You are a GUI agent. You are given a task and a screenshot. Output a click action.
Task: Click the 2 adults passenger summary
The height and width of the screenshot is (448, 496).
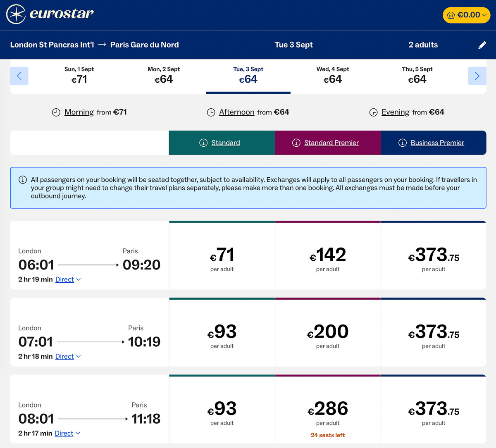tap(423, 45)
